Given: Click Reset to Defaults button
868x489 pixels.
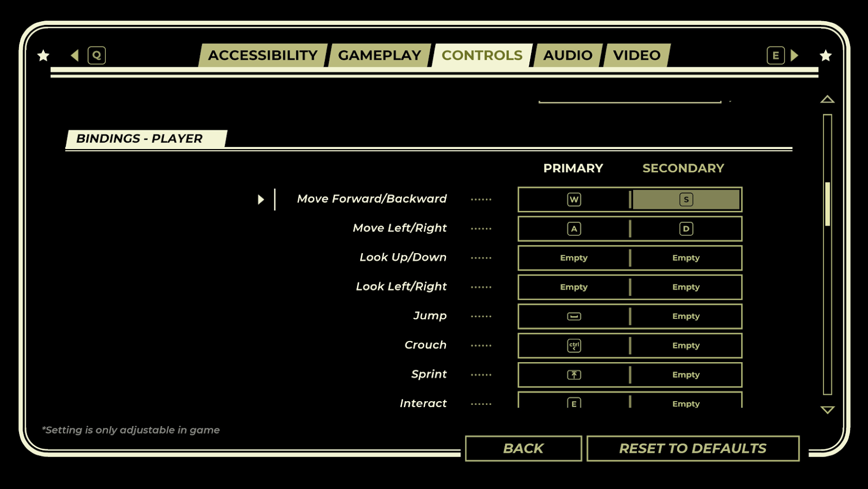Looking at the screenshot, I should coord(693,448).
